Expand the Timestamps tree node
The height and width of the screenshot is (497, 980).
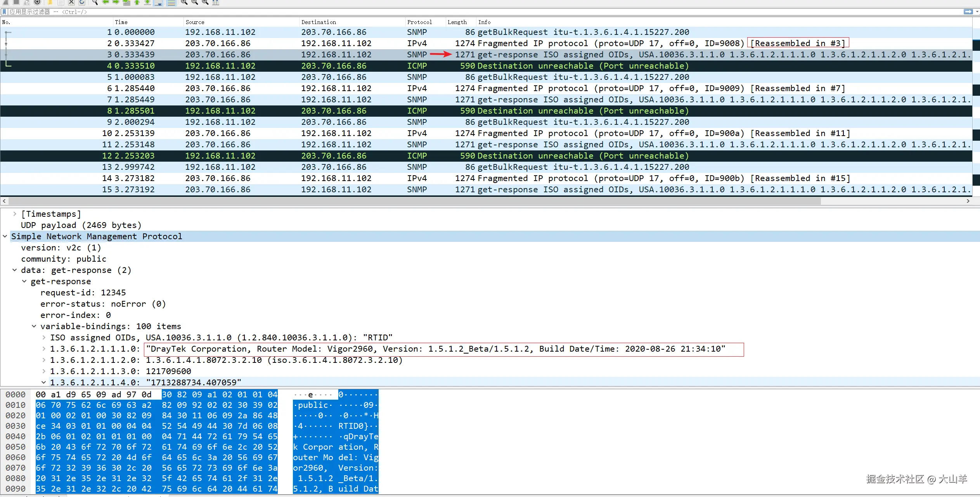15,214
